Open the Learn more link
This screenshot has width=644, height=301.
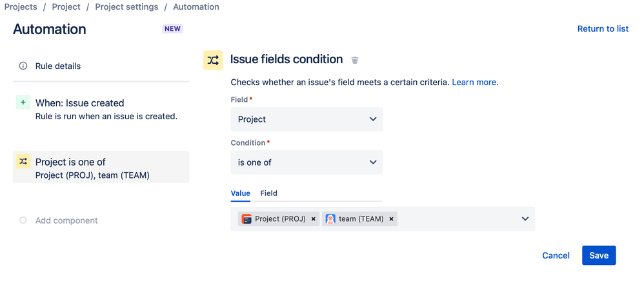(x=475, y=83)
